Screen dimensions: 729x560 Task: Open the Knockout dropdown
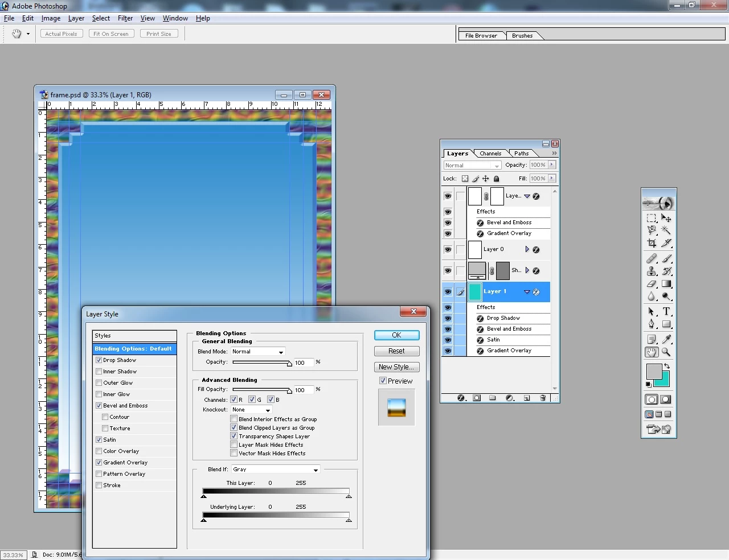(x=251, y=410)
